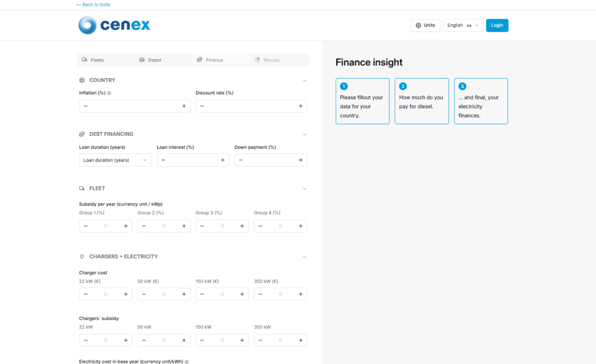
Task: Increase the 50 kW (€) charger cost
Action: click(184, 294)
